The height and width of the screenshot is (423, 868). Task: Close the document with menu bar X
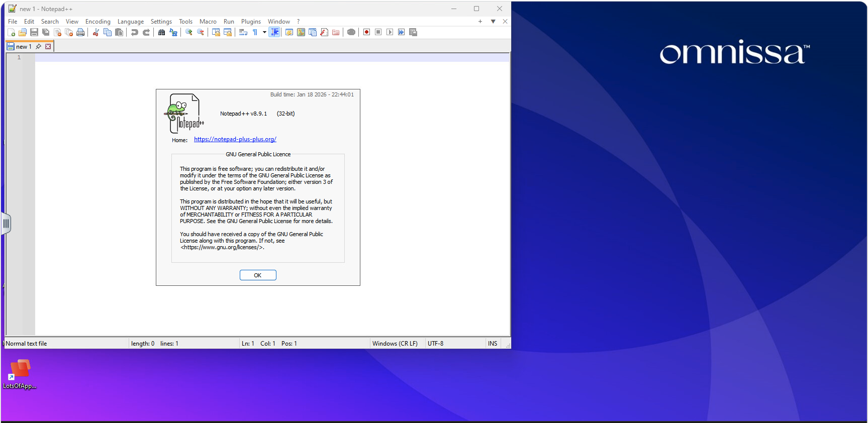tap(505, 22)
